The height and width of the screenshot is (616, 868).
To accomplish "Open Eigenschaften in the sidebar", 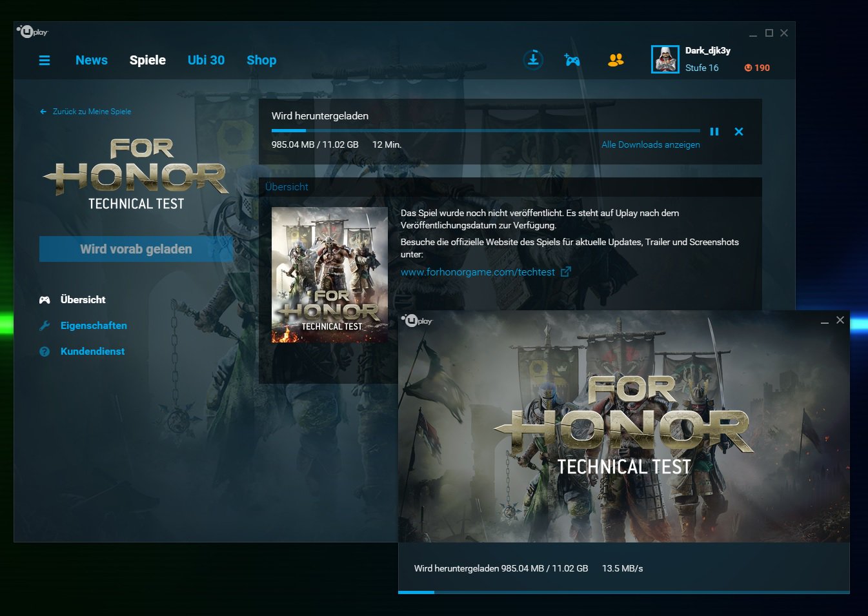I will (x=94, y=326).
